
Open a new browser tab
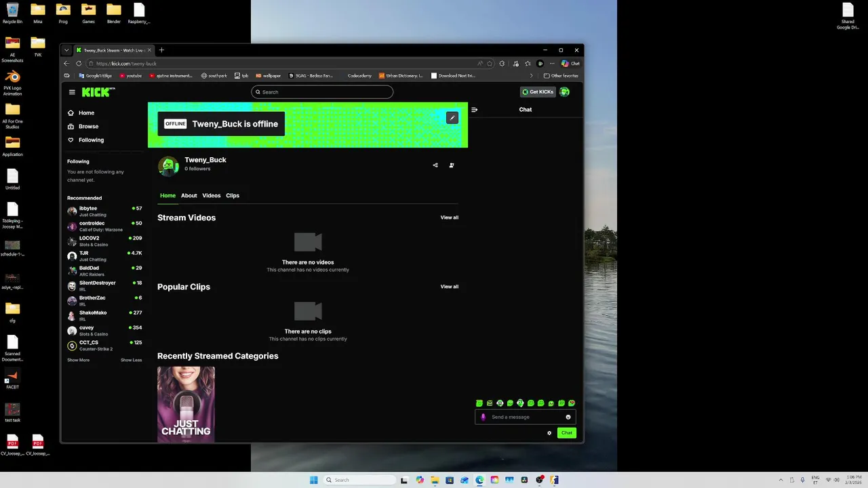[161, 50]
